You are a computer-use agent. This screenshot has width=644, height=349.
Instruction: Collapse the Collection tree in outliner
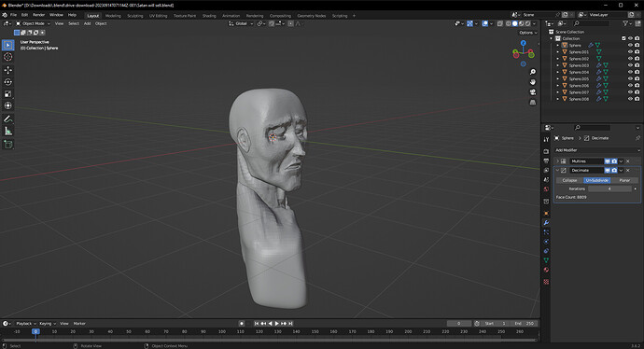pos(552,38)
